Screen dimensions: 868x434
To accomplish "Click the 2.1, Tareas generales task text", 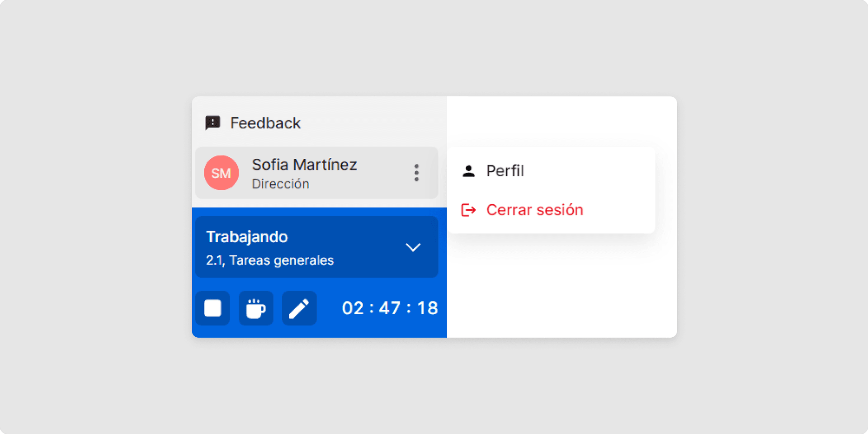I will 270,260.
